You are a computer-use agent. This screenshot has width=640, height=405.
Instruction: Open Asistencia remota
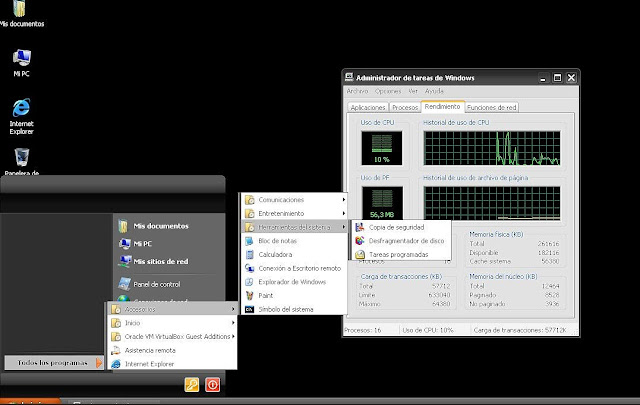(x=172, y=350)
